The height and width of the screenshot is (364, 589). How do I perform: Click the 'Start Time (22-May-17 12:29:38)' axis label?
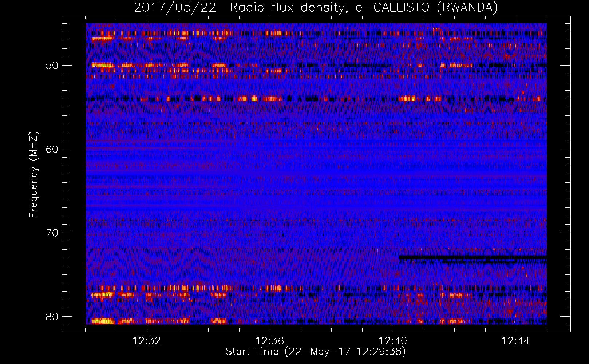click(x=316, y=352)
